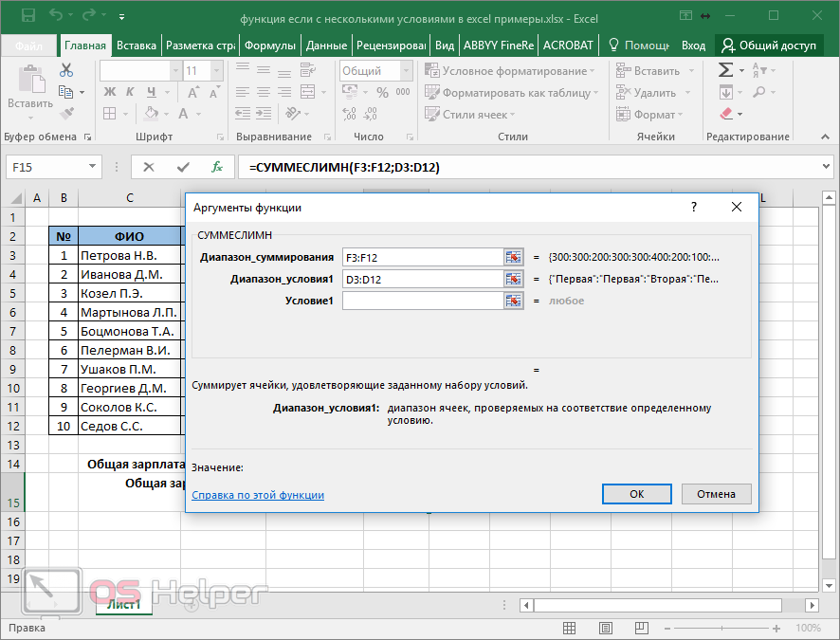Click the Insert Function fx icon
Image resolution: width=840 pixels, height=640 pixels.
tap(217, 167)
